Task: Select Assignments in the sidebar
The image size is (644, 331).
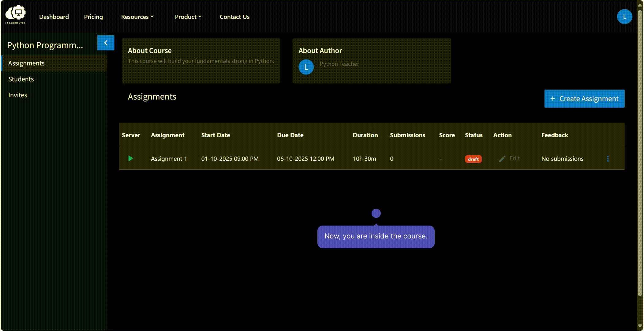Action: pyautogui.click(x=54, y=63)
